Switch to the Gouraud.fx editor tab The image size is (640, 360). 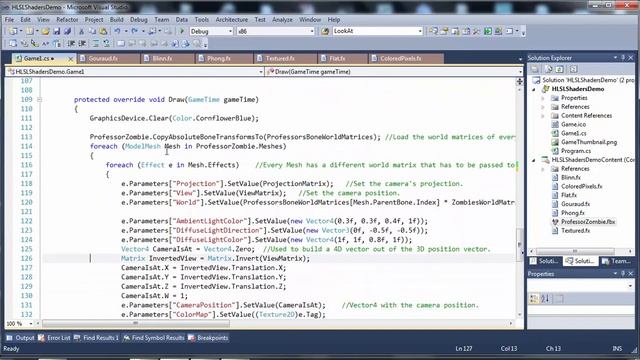tap(108, 59)
